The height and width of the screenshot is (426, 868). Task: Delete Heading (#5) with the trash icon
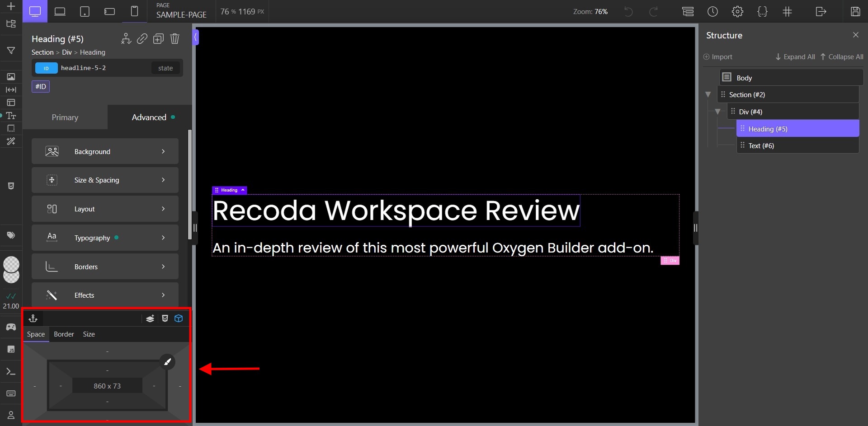tap(175, 39)
